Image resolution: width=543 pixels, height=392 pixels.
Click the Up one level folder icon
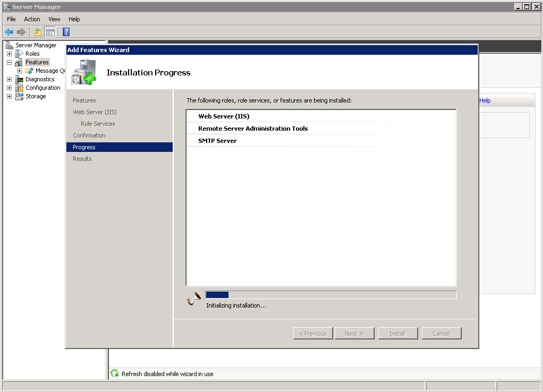tap(37, 32)
